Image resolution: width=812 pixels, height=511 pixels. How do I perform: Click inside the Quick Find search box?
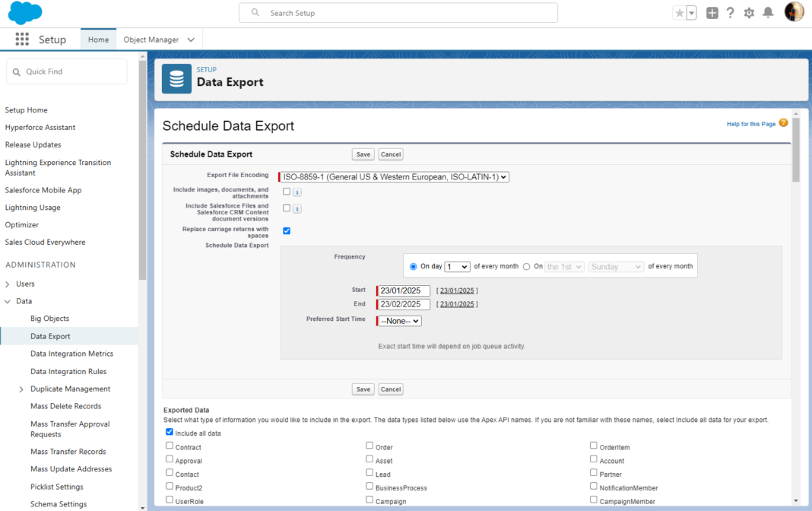pos(66,70)
